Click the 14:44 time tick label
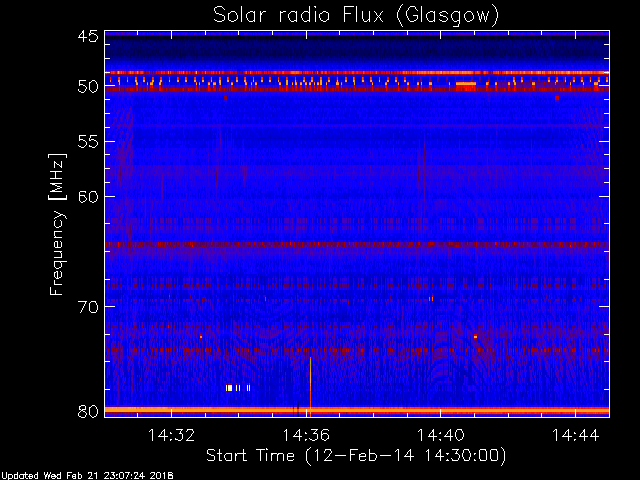 click(576, 435)
